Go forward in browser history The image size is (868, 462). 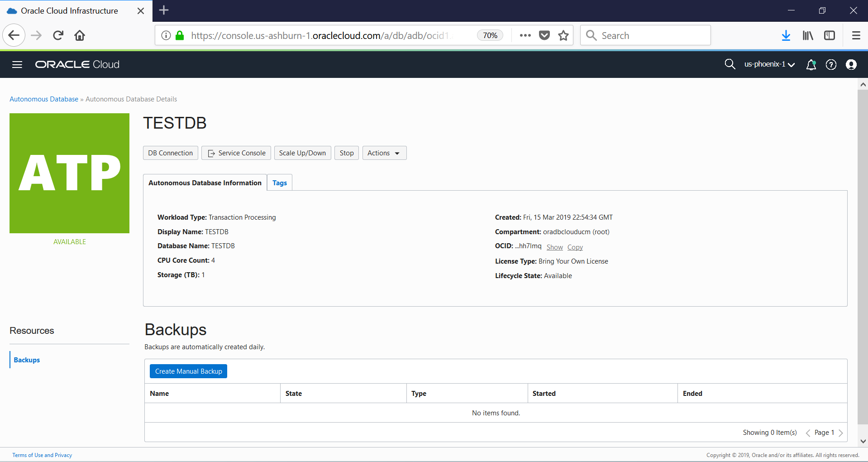coord(36,35)
